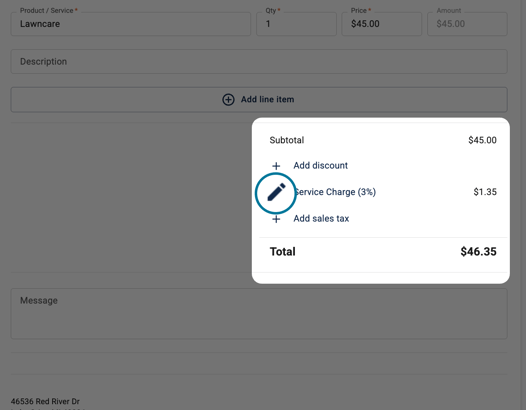
Task: Click the disabled Amount field
Action: click(x=467, y=24)
